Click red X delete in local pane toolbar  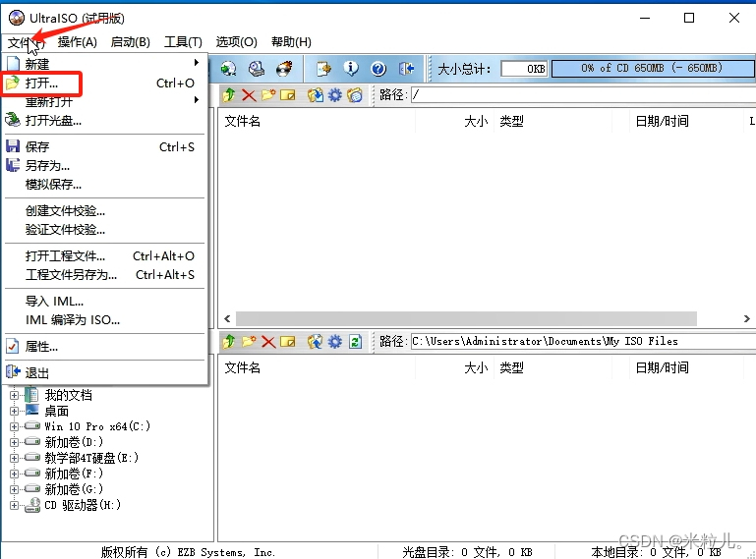point(268,342)
